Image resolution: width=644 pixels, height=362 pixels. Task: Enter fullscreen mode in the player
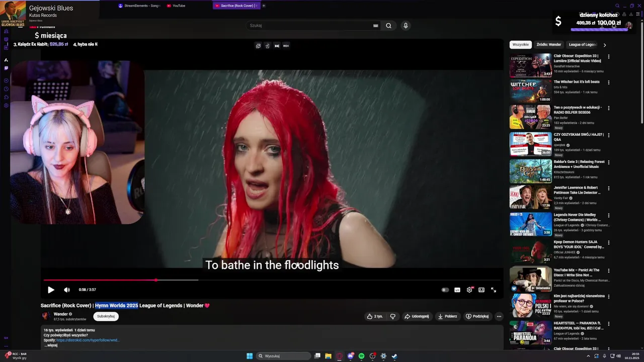(x=494, y=290)
